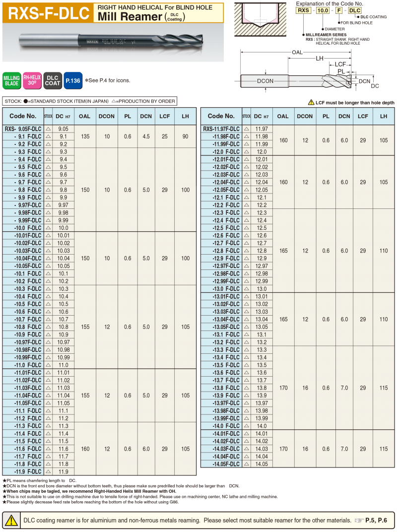The width and height of the screenshot is (397, 532).
Task: Click the blue P.136 page badge
Action: pos(72,81)
